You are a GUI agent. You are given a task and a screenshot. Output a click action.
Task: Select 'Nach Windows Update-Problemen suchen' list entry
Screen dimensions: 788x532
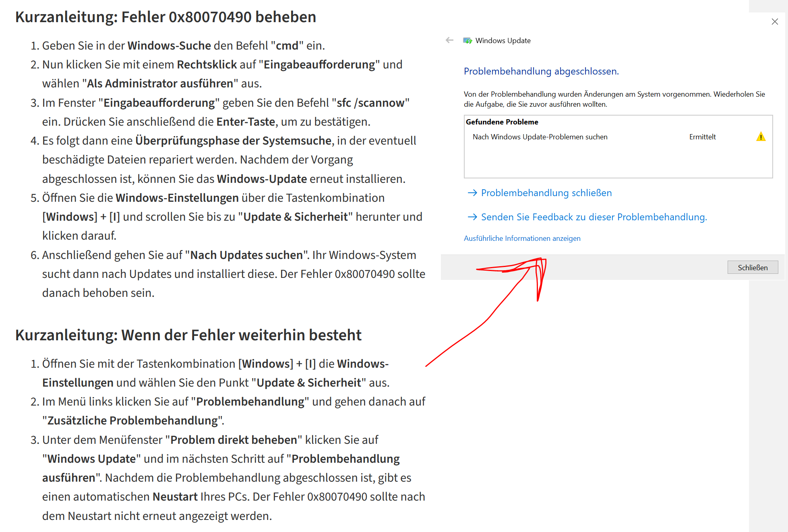pos(540,137)
